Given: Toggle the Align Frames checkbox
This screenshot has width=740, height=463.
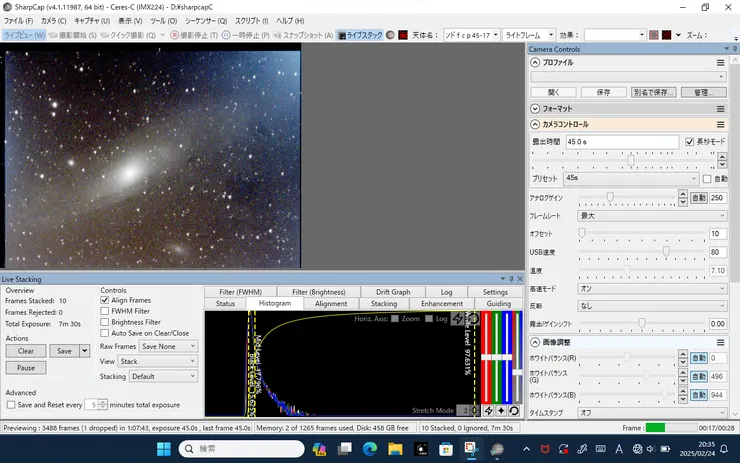Looking at the screenshot, I should (106, 300).
